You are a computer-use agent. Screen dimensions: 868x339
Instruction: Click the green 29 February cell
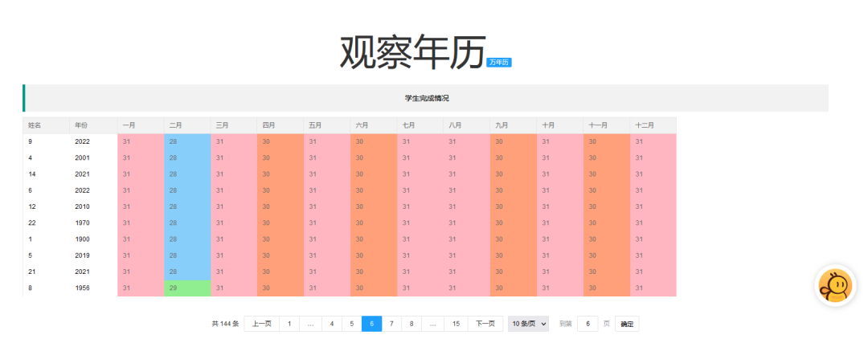[187, 288]
